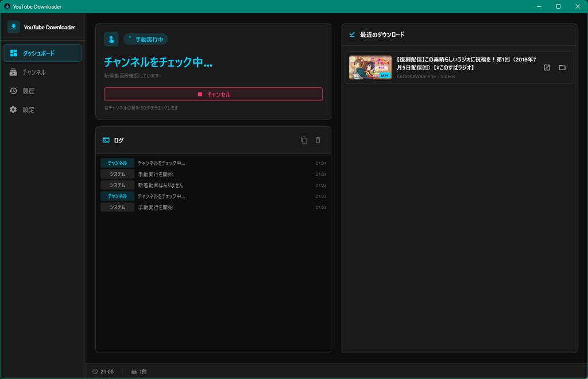Select the ダッシュボード sidebar icon
The width and height of the screenshot is (588, 379).
(x=13, y=53)
